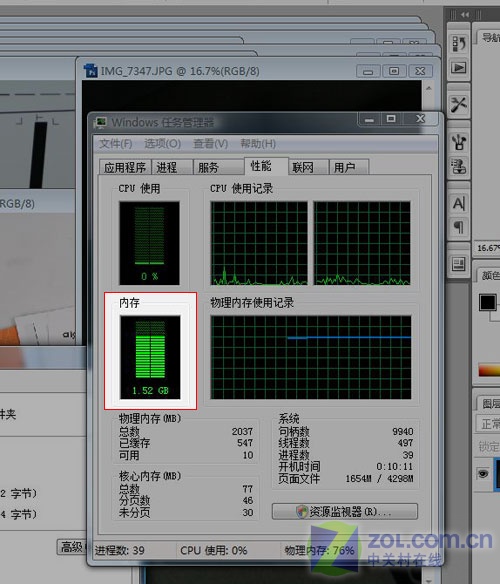This screenshot has width=500, height=584.
Task: Click the Advanced (高级) button in background dialog
Action: (x=72, y=547)
